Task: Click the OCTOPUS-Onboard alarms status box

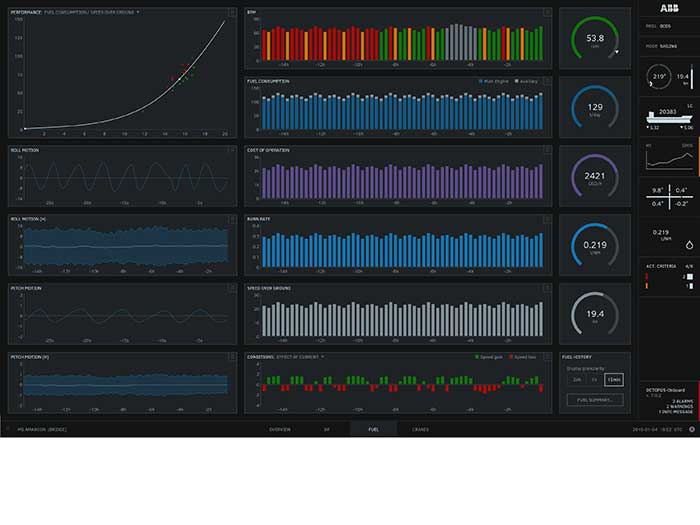Action: [669, 400]
